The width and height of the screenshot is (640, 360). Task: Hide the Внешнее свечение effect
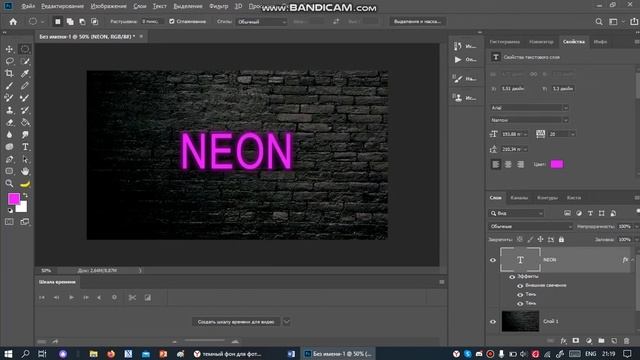pos(520,286)
